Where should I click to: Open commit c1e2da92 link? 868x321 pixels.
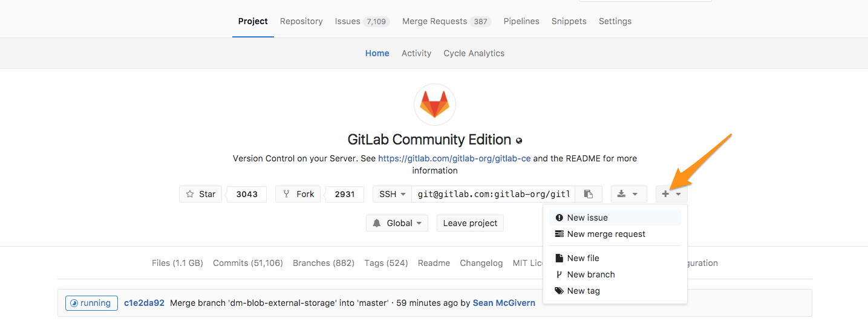(144, 303)
